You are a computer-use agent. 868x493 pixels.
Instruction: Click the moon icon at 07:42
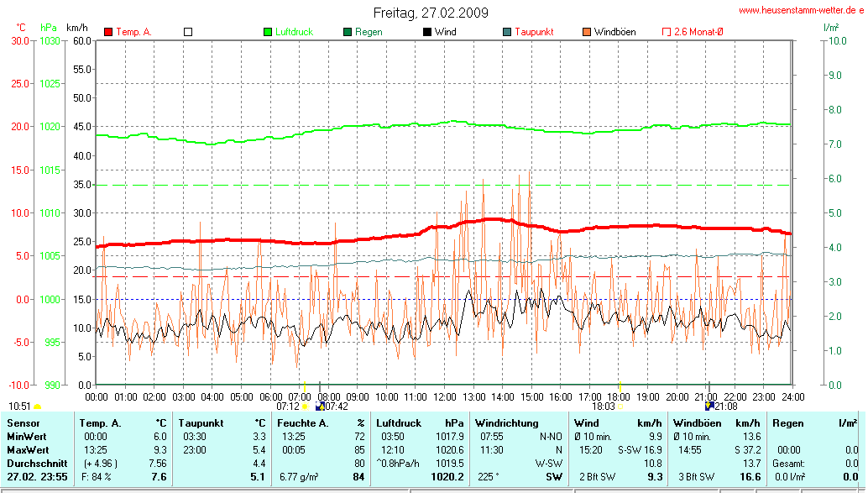click(x=319, y=405)
